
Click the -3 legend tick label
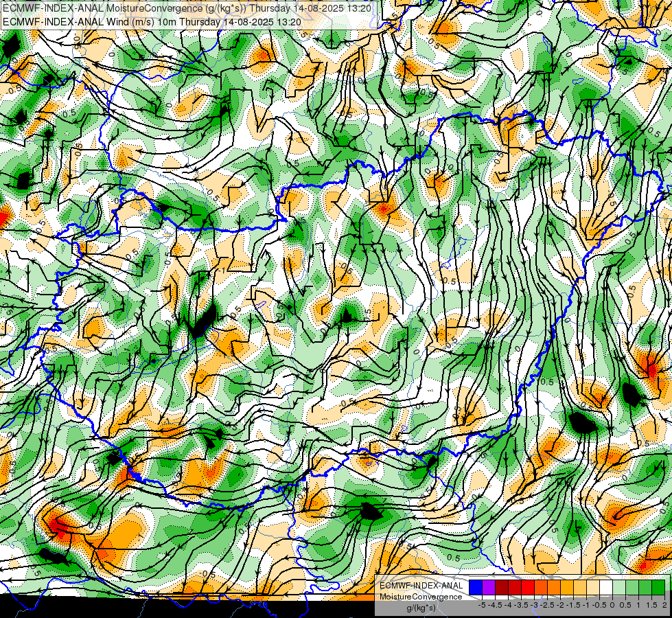coord(535,605)
